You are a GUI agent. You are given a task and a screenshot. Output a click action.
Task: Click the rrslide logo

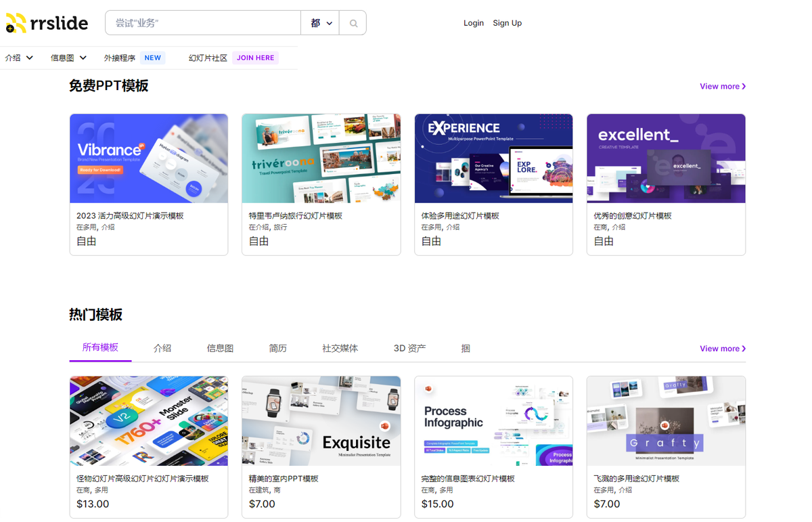click(47, 23)
